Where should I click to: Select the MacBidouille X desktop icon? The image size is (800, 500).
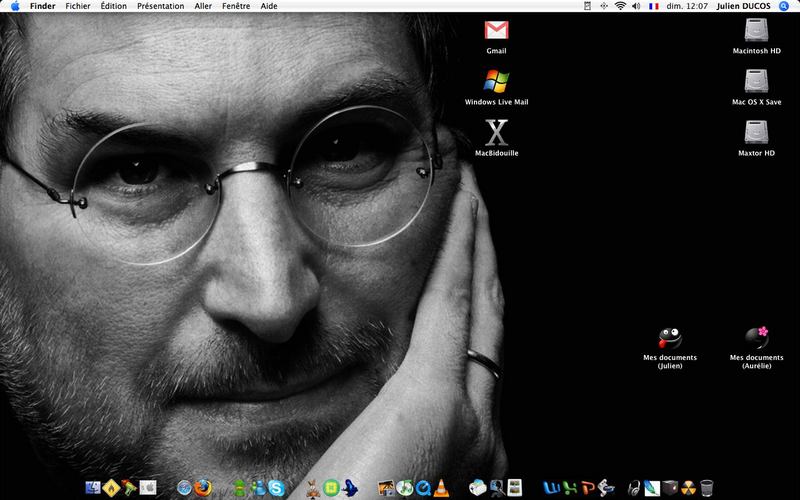point(496,133)
